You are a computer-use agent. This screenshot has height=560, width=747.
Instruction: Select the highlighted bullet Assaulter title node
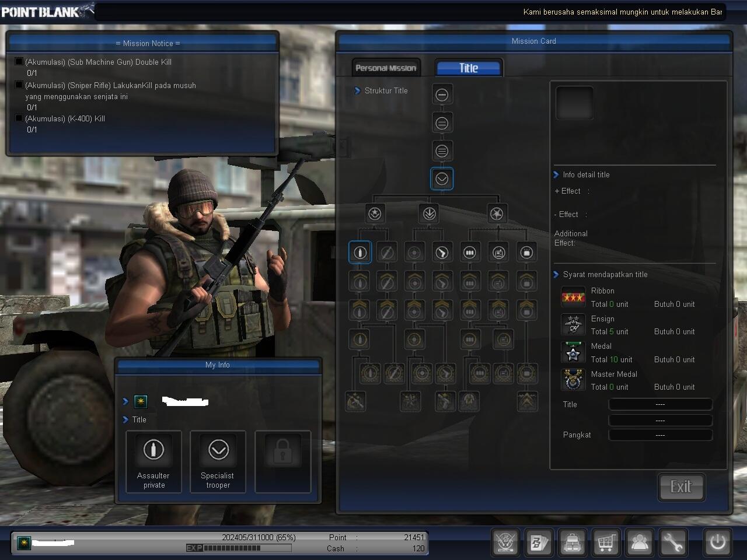tap(360, 253)
